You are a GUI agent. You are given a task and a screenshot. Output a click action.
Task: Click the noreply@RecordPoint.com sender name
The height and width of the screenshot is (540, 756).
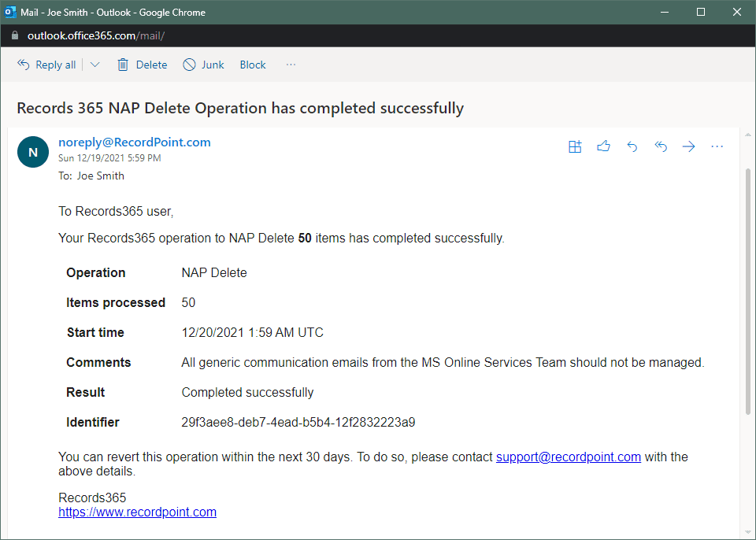[134, 142]
